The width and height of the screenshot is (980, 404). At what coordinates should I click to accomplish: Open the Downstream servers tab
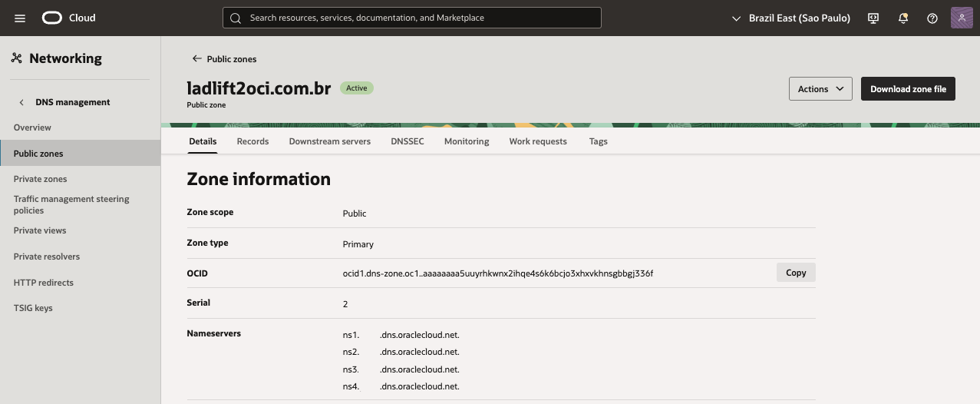pos(329,141)
